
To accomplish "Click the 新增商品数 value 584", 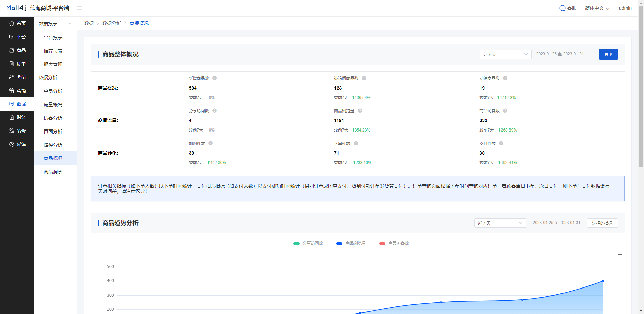I will click(x=193, y=88).
